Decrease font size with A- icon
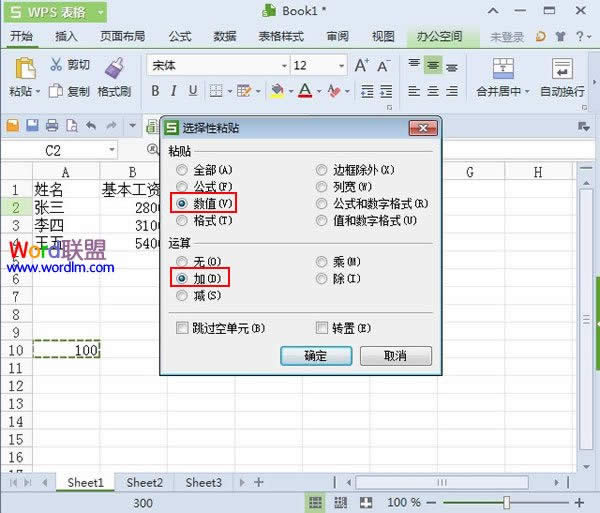This screenshot has height=513, width=600. pyautogui.click(x=384, y=65)
